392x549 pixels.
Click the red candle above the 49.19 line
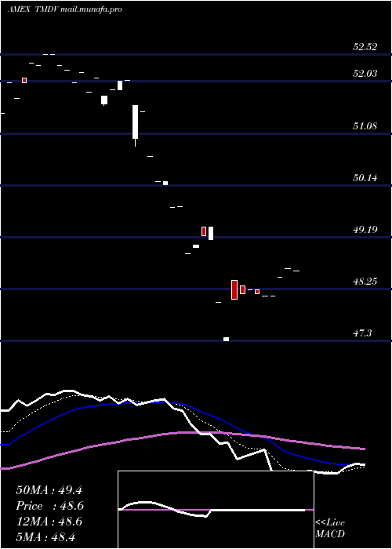point(204,231)
